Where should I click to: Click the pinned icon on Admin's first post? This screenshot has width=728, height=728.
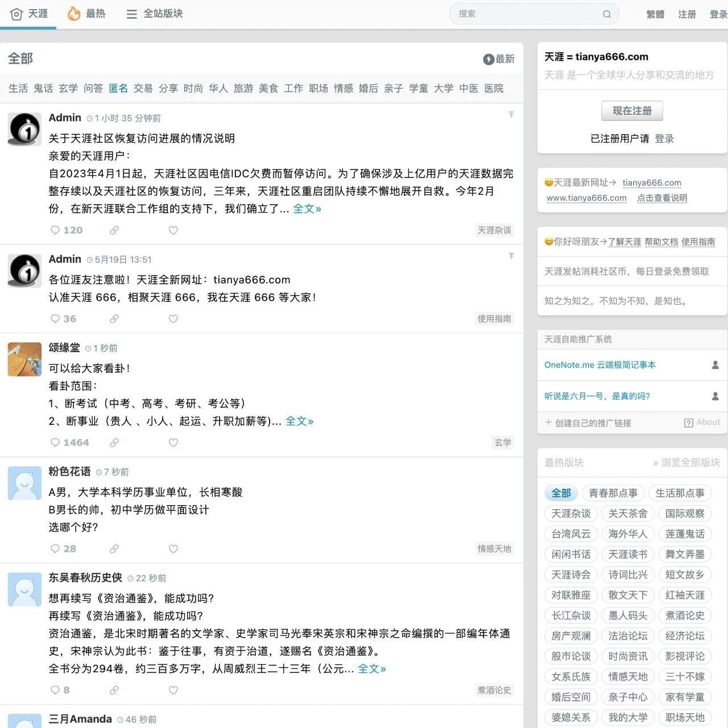click(x=511, y=115)
